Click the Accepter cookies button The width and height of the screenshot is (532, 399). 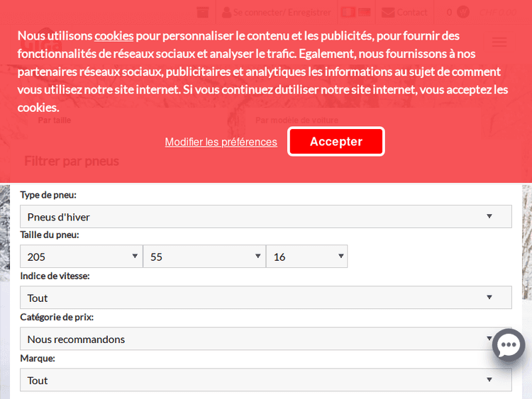click(x=336, y=142)
